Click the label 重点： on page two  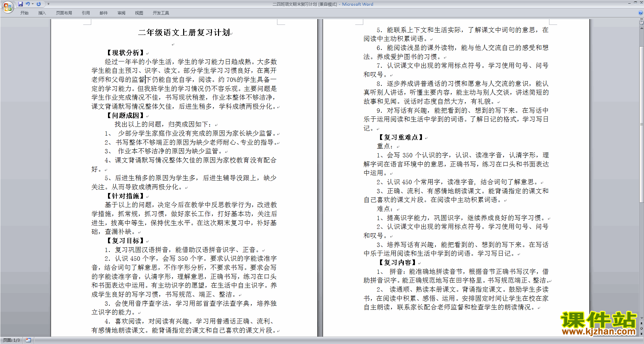(385, 146)
